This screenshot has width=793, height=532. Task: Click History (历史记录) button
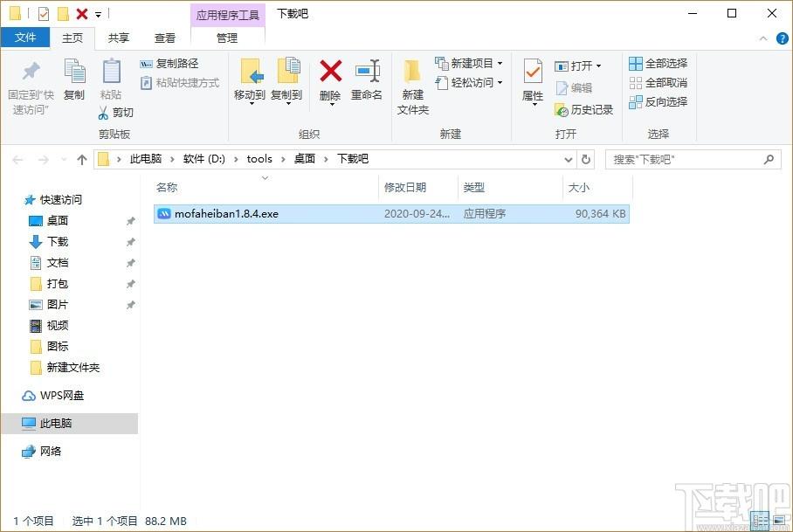[583, 110]
